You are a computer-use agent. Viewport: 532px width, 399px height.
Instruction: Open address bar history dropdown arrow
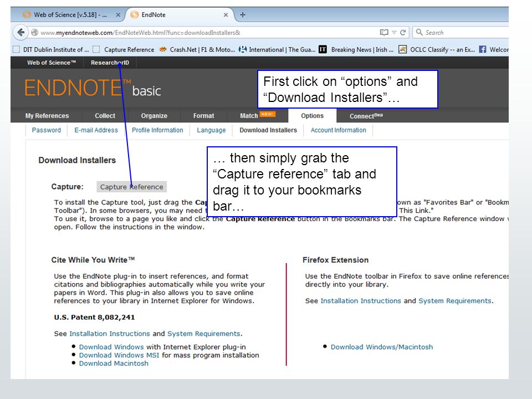(x=394, y=33)
